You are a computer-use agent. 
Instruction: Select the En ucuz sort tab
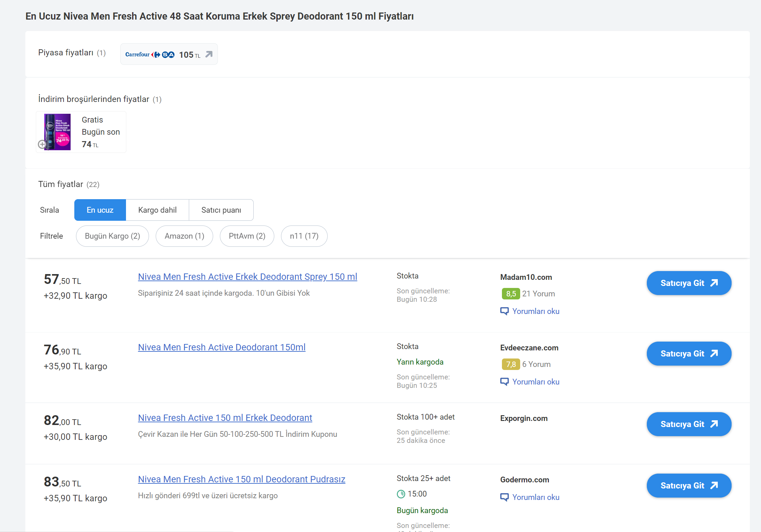click(100, 210)
